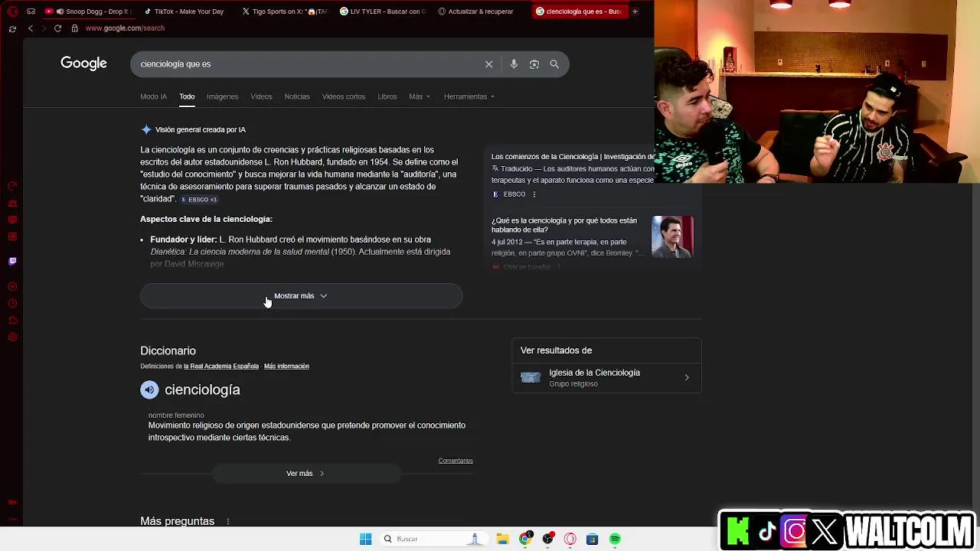Open ¿Qué es la cienciología CNN article
The height and width of the screenshot is (551, 980).
pyautogui.click(x=564, y=225)
